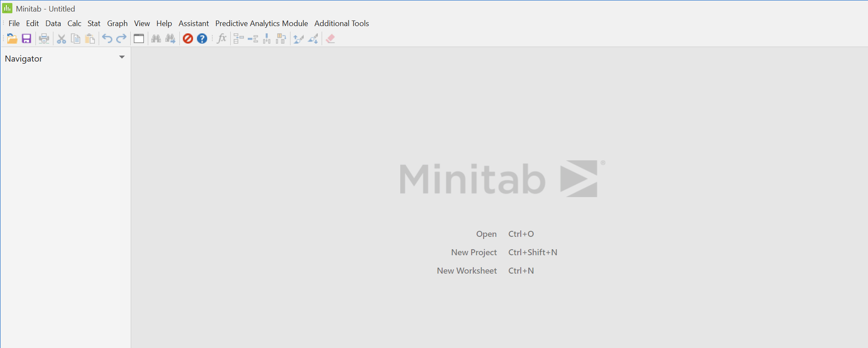This screenshot has width=868, height=348.
Task: Click the Minitab app icon in title bar
Action: (7, 8)
